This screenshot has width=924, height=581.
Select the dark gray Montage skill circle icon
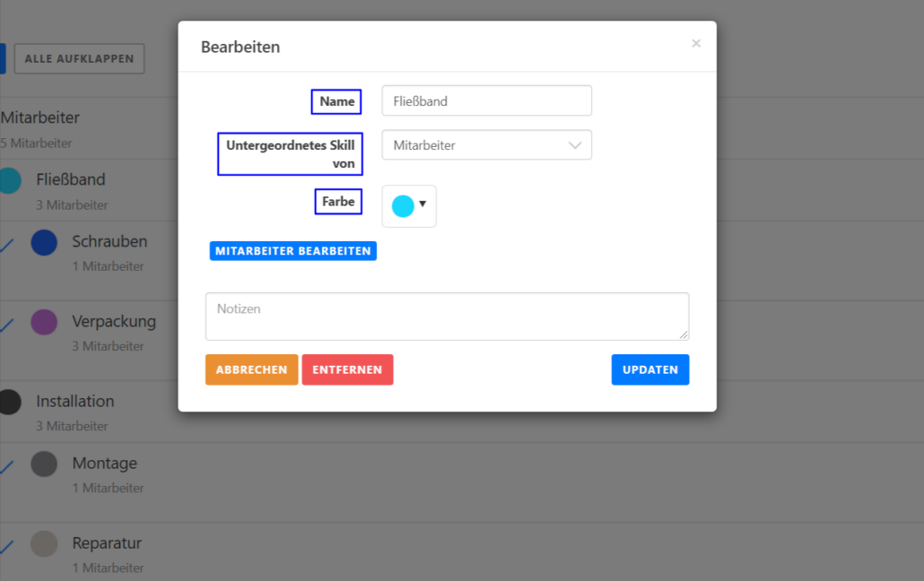pos(44,464)
